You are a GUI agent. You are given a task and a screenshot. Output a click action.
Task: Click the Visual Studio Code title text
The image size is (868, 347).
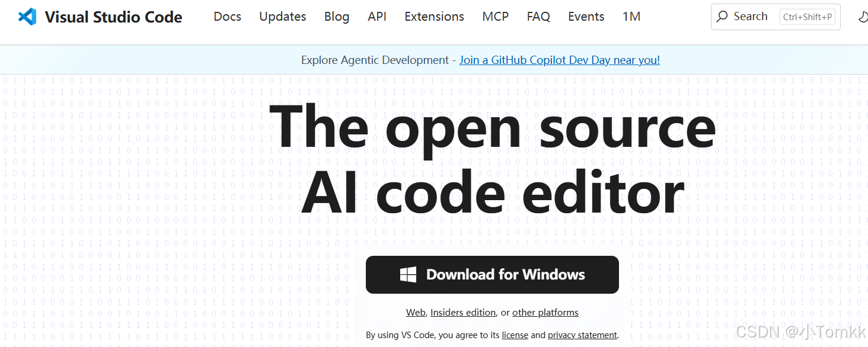coord(114,17)
